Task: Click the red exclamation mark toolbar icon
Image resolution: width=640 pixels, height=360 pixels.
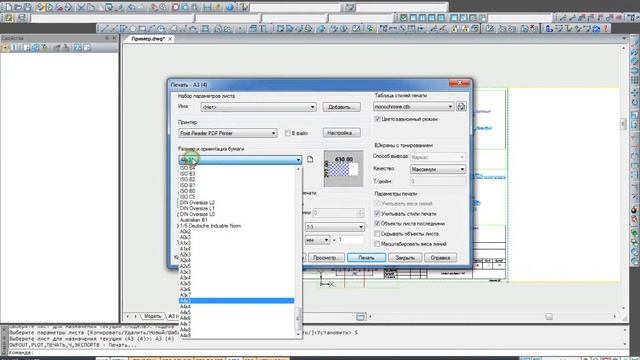Action: pos(606,29)
